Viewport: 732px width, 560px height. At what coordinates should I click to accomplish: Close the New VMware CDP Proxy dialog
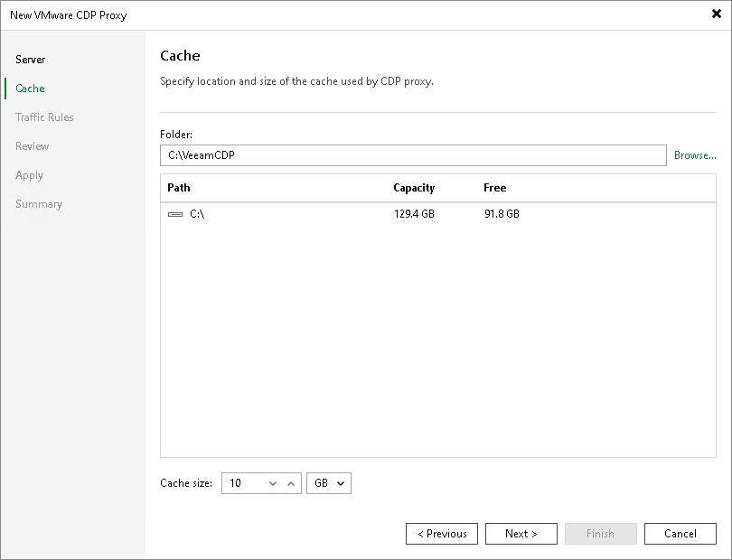(x=716, y=14)
